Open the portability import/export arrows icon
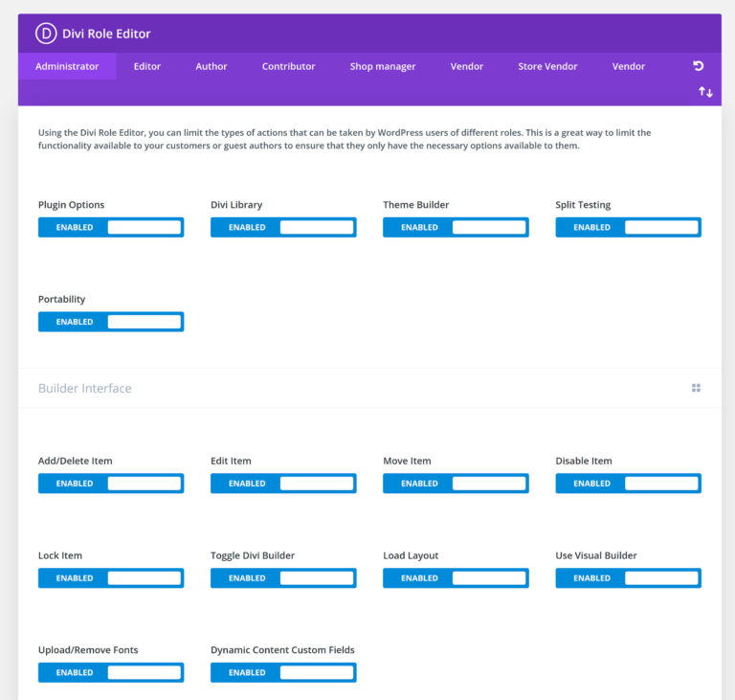Screen dimensions: 735x700 (x=705, y=92)
